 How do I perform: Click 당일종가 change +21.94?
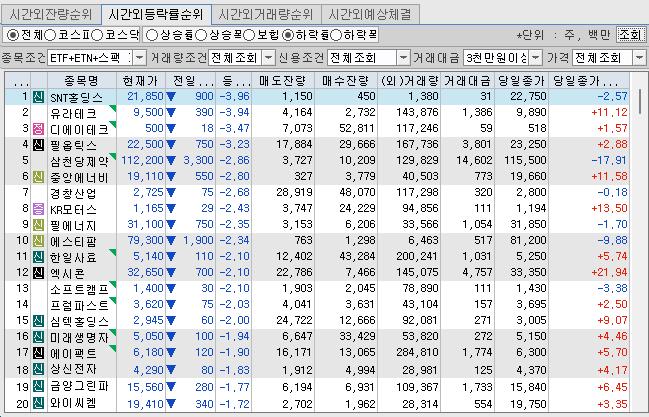[610, 272]
